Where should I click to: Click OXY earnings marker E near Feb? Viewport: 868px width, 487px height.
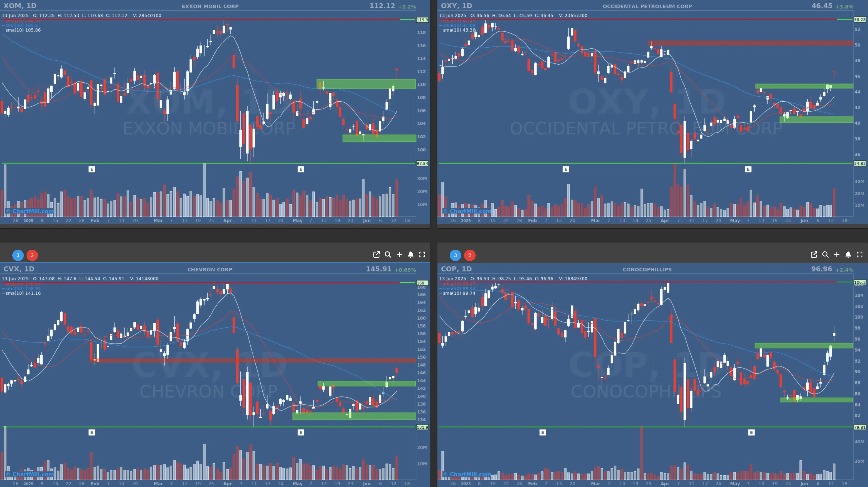(x=566, y=169)
